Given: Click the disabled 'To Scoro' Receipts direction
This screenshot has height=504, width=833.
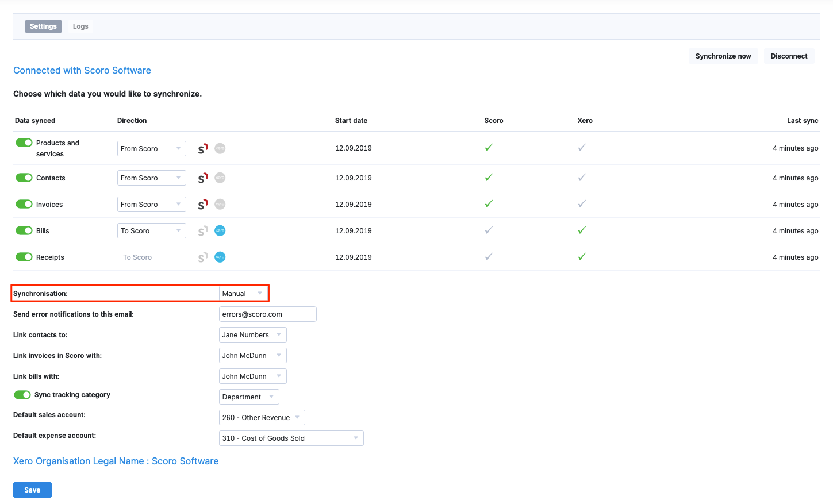Looking at the screenshot, I should point(137,257).
